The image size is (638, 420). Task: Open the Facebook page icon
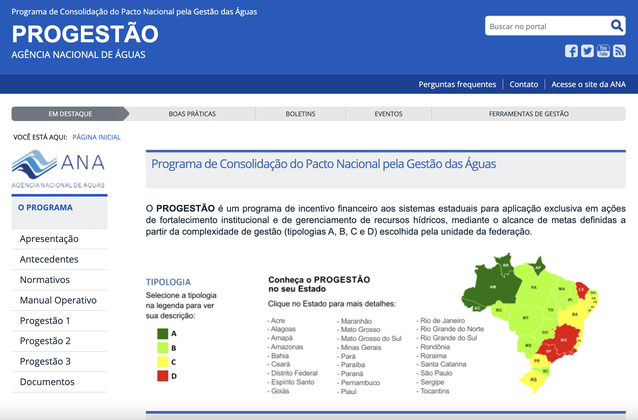click(x=571, y=51)
